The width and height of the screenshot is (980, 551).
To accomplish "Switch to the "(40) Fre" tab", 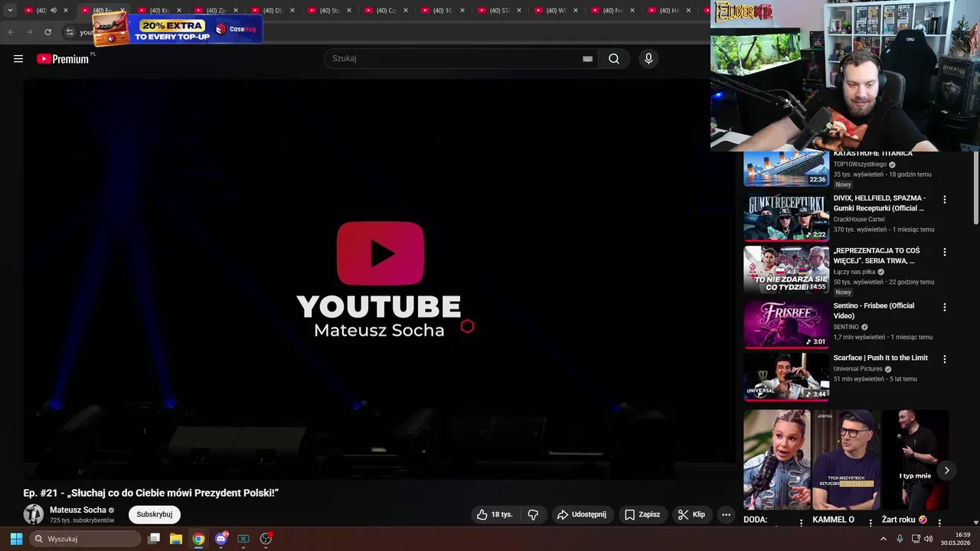I will click(x=612, y=11).
